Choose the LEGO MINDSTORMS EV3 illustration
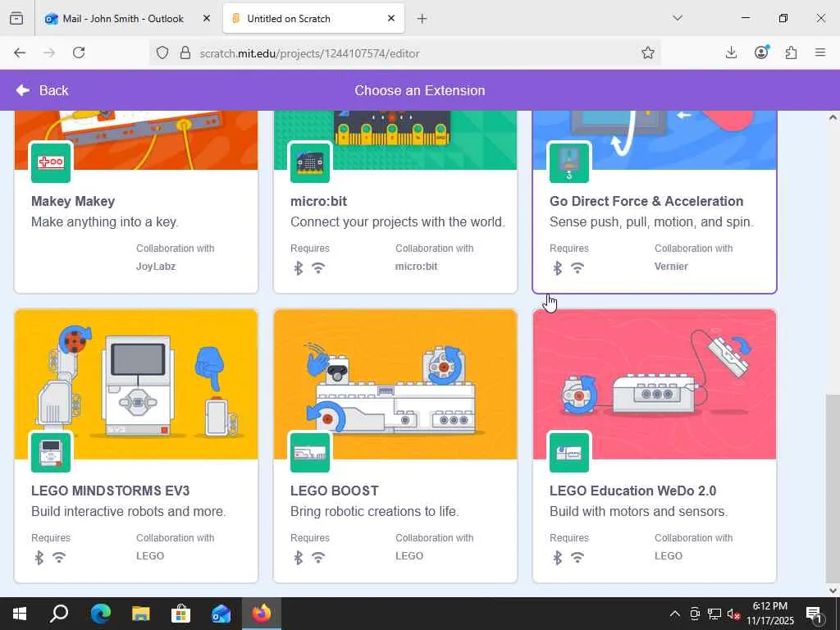The height and width of the screenshot is (630, 840). [x=136, y=384]
